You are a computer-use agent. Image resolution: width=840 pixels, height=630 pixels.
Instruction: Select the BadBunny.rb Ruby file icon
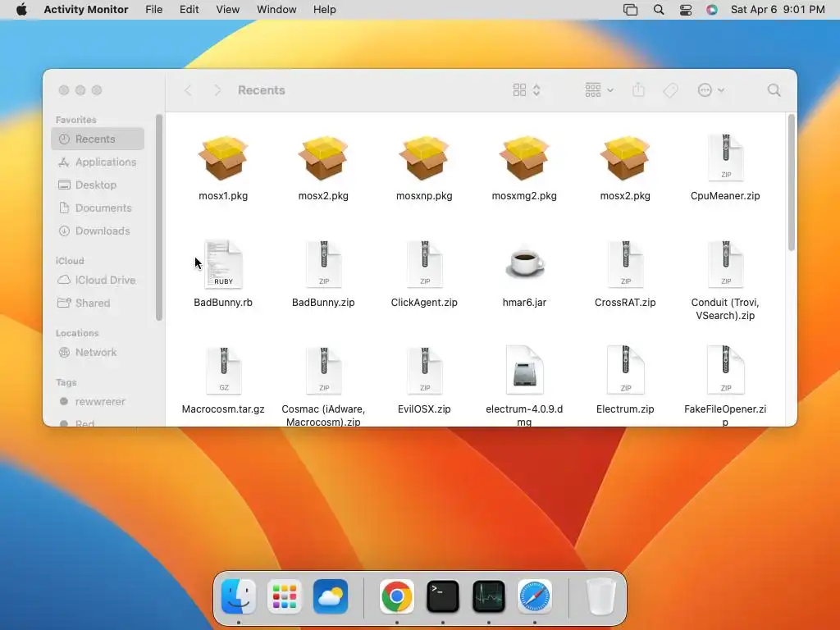tap(223, 265)
